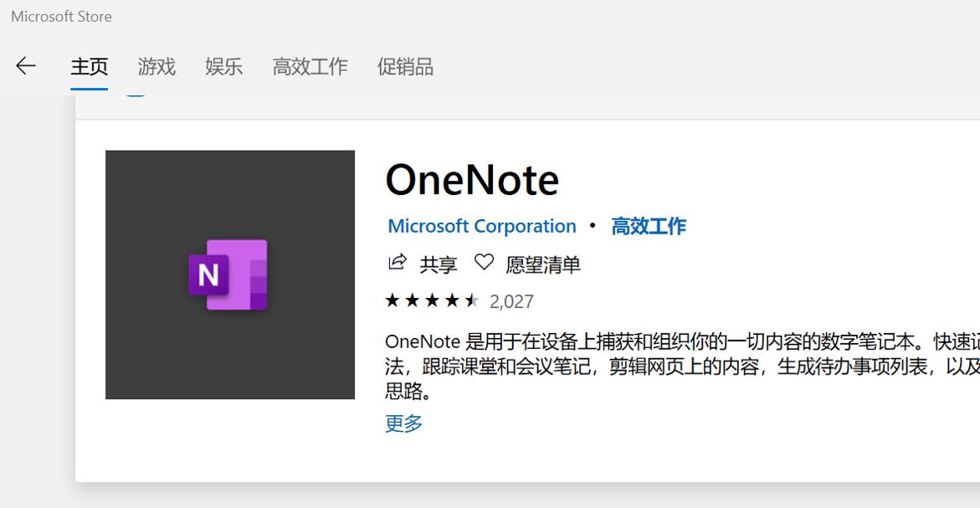This screenshot has width=980, height=508.
Task: Open the 游戏 tab
Action: 156,67
